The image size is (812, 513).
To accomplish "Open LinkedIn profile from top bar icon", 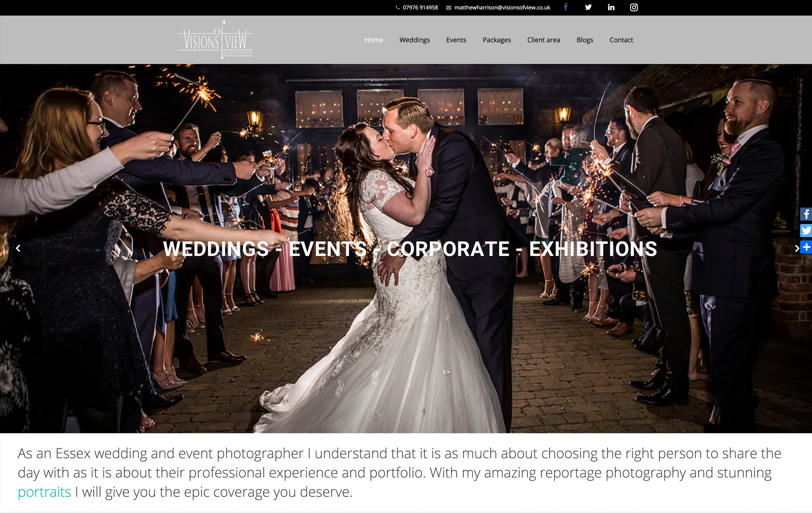I will (611, 7).
